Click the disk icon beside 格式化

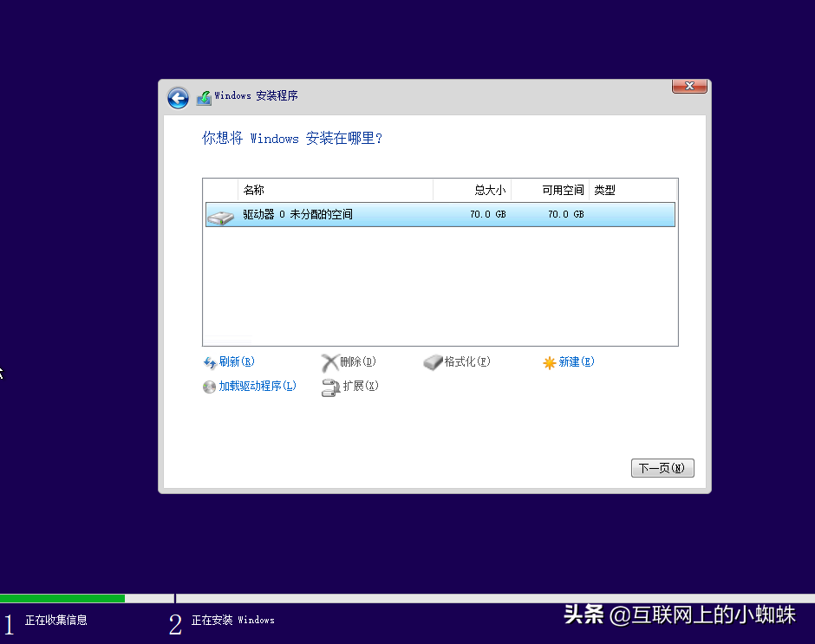click(433, 362)
